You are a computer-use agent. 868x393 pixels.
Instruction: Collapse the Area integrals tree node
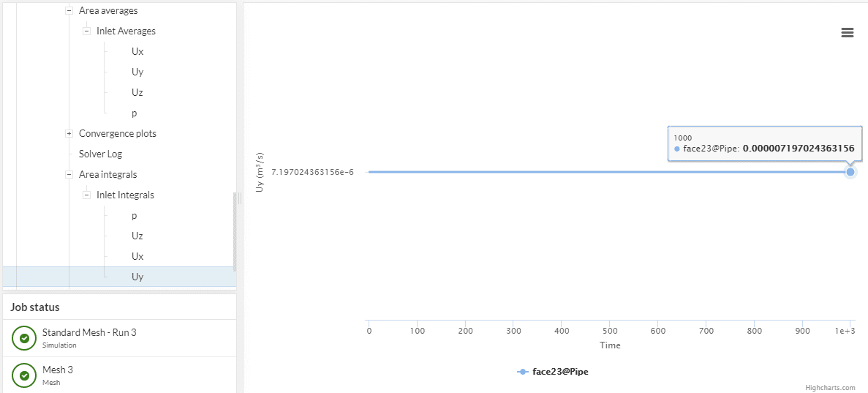[69, 175]
